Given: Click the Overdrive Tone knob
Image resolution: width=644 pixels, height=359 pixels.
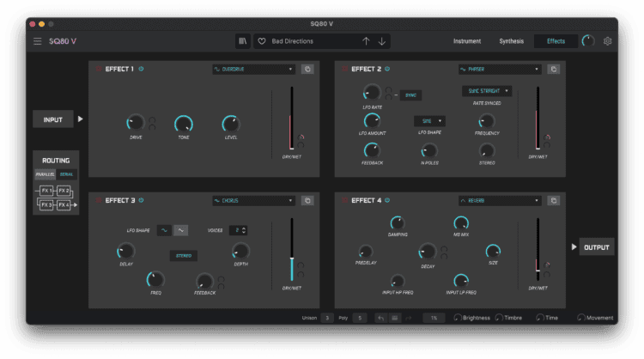Looking at the screenshot, I should pos(184,124).
